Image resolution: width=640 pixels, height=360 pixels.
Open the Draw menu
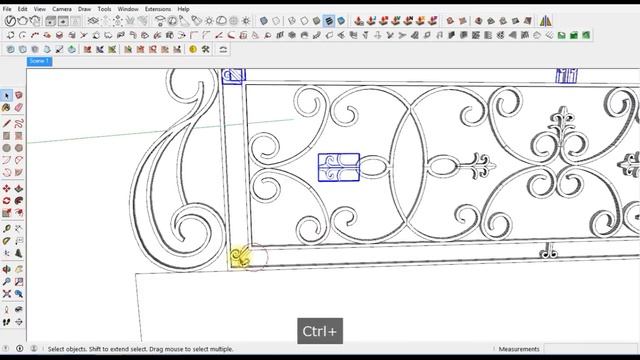(x=84, y=9)
